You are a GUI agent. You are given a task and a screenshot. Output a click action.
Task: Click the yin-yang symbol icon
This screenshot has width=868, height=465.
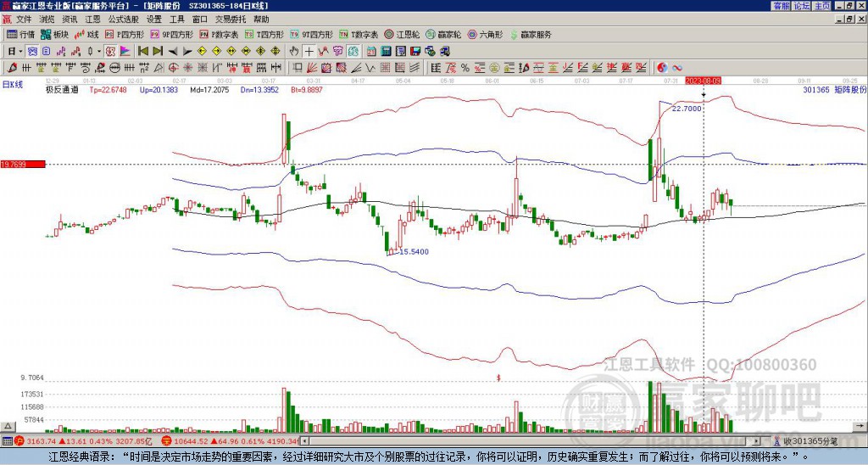(662, 68)
